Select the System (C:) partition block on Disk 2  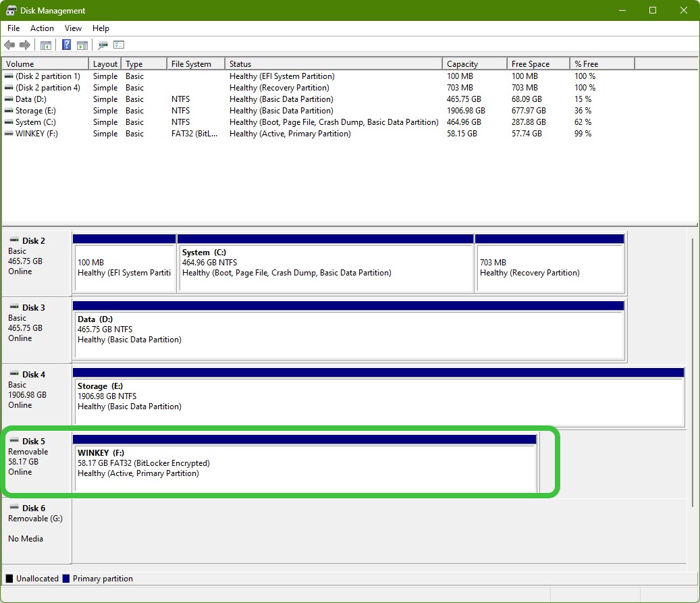325,263
